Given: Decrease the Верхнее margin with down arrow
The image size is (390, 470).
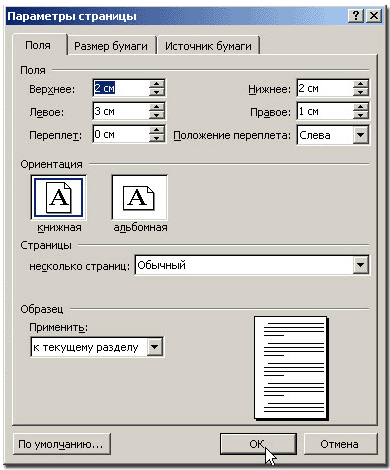Looking at the screenshot, I should point(157,92).
